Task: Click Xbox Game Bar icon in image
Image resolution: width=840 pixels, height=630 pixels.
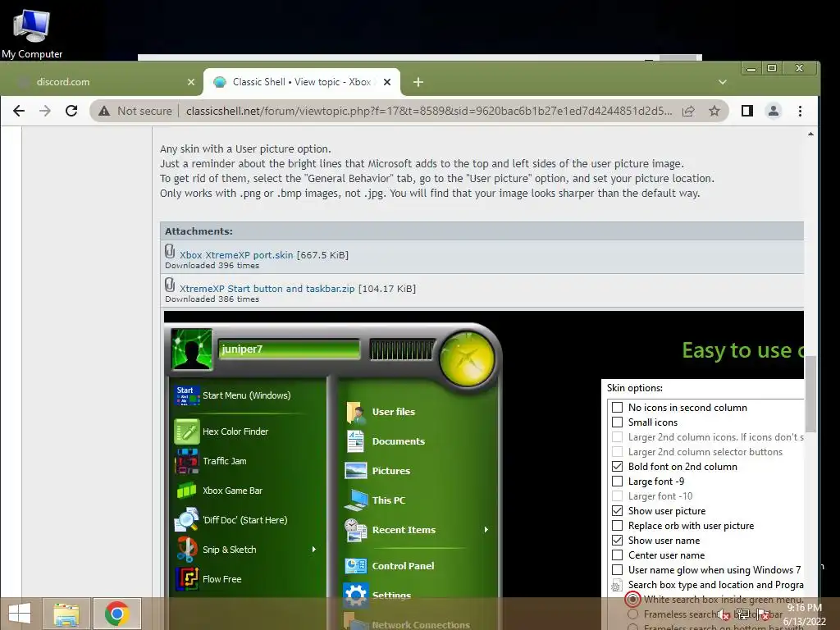Action: pos(186,491)
